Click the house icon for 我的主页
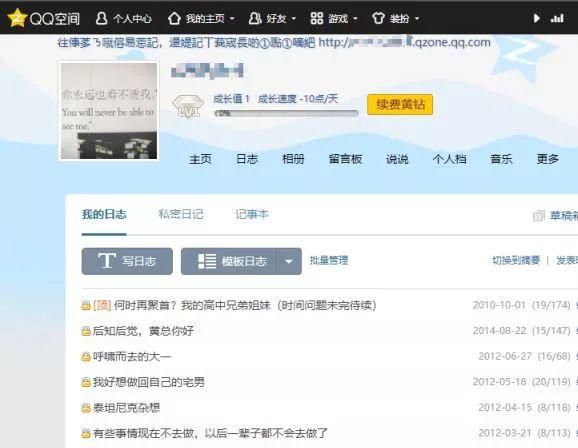The image size is (578, 448). (174, 18)
